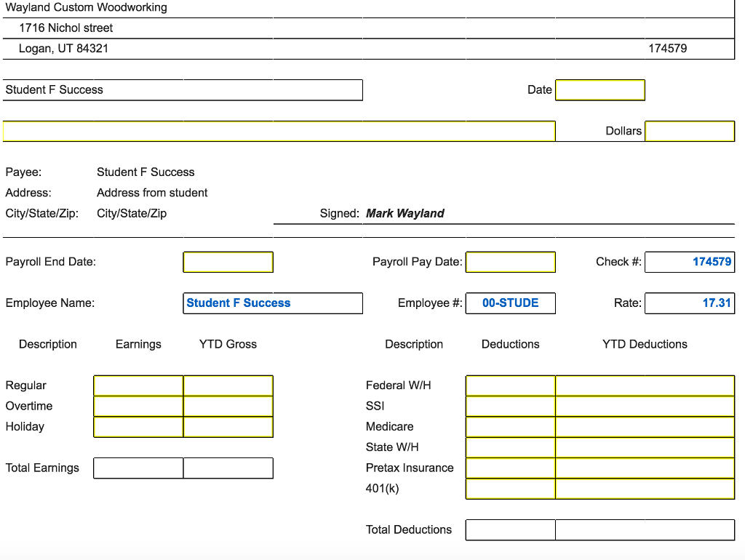
Task: Click the Rate field showing 17.31
Action: click(x=689, y=303)
